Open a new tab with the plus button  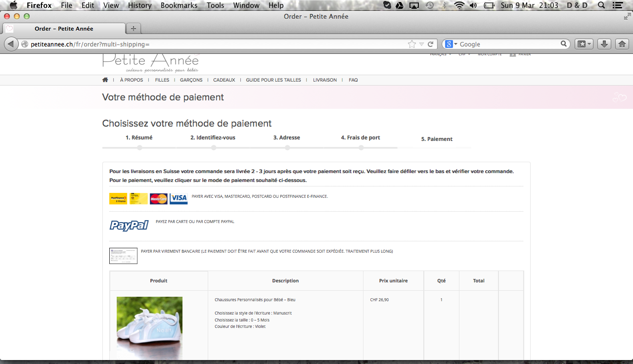pos(133,28)
